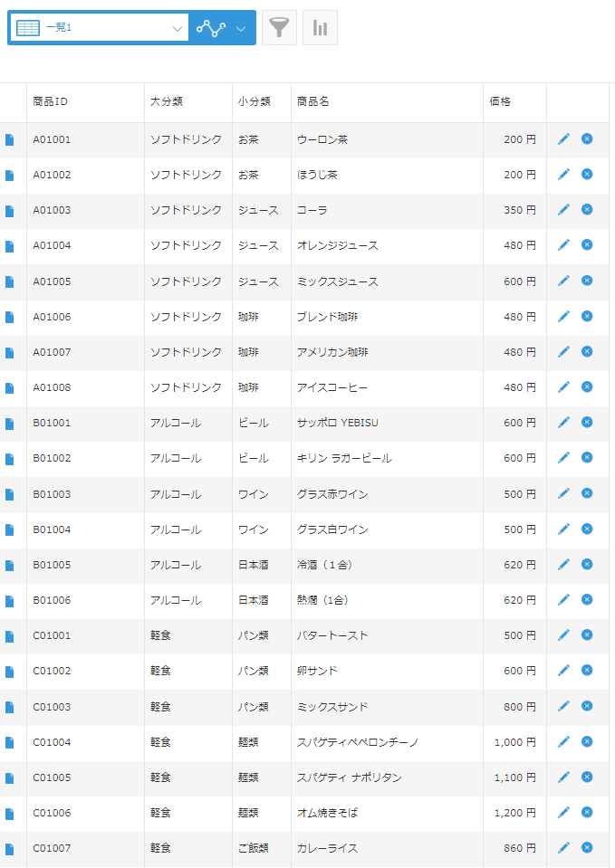Click the 1,200 円 price cell
Image resolution: width=615 pixels, height=868 pixels.
(515, 813)
